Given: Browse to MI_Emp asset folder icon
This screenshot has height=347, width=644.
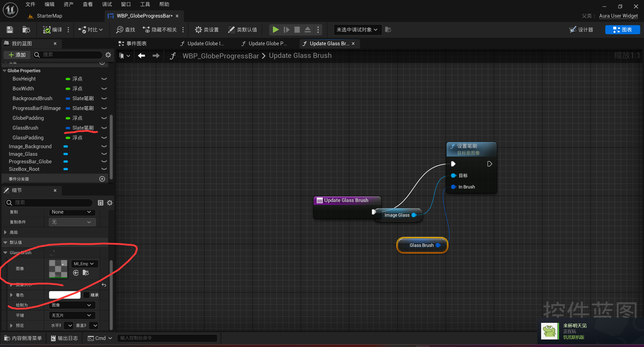Looking at the screenshot, I should click(86, 273).
